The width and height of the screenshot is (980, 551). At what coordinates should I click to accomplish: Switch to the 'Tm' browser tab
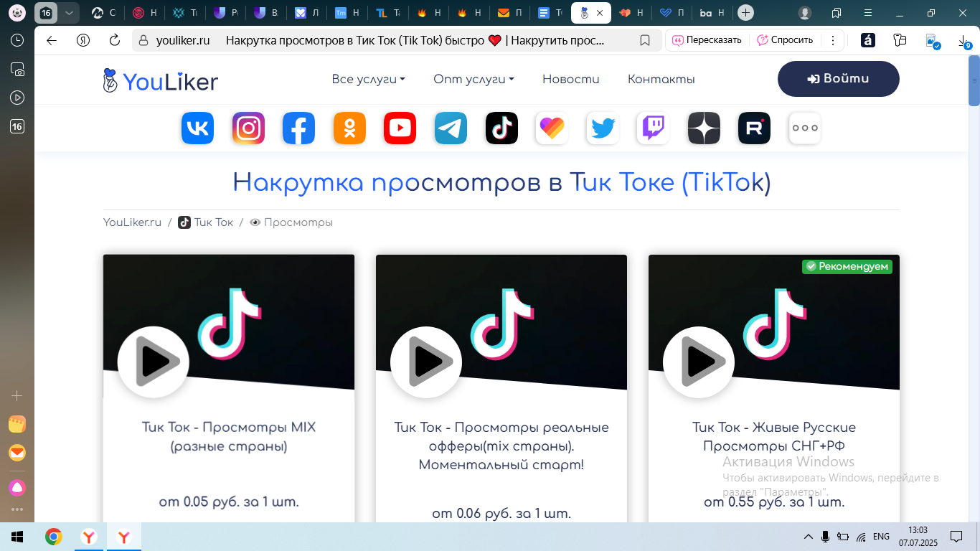347,13
